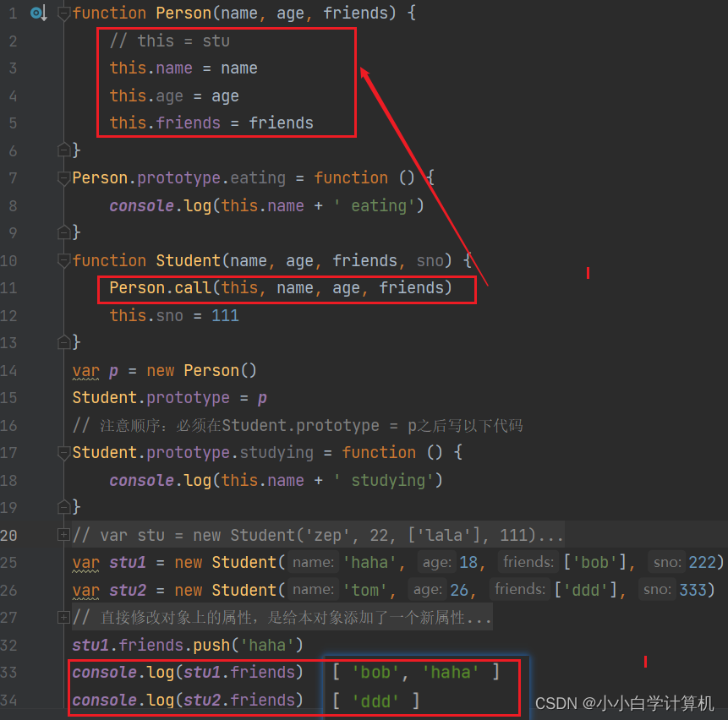The height and width of the screenshot is (720, 728).
Task: Click 'console.log(stu1.friends)' line
Action: (188, 672)
